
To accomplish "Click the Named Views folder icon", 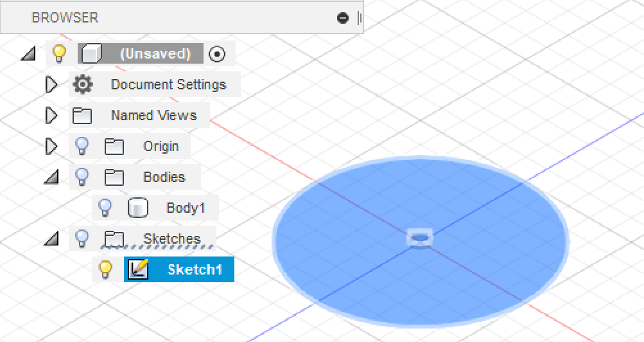I will tap(82, 116).
